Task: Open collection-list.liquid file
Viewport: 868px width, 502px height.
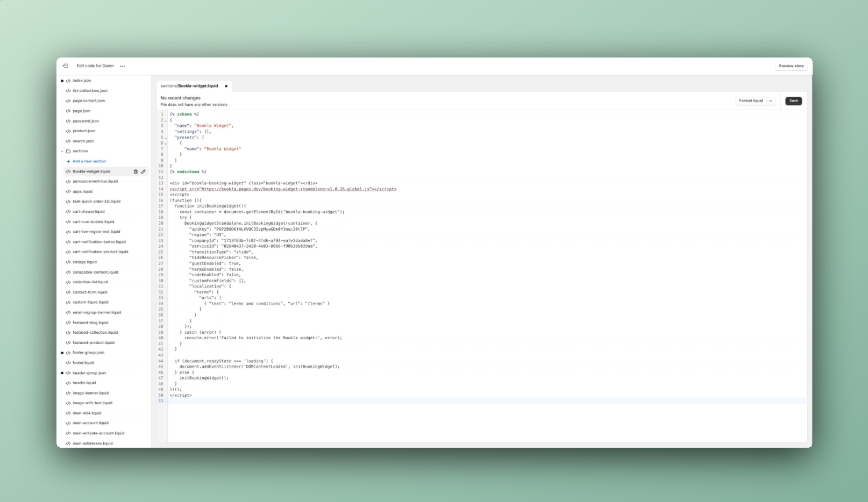Action: click(x=90, y=282)
